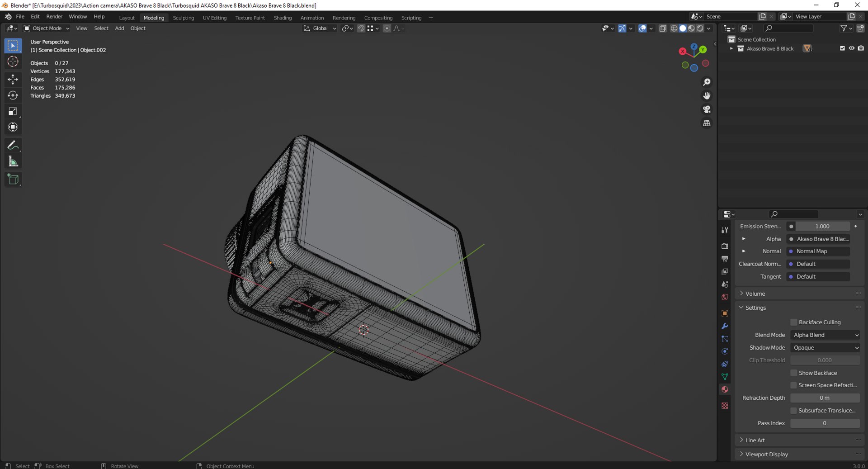Select the Measure tool
Screen dimensions: 868x469
pos(13,161)
